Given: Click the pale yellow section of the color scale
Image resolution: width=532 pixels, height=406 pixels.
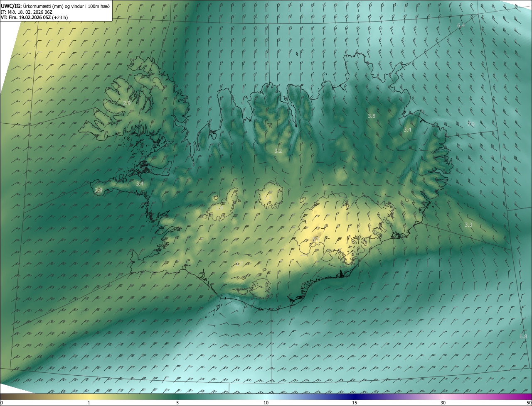Looking at the screenshot, I should pyautogui.click(x=89, y=396).
